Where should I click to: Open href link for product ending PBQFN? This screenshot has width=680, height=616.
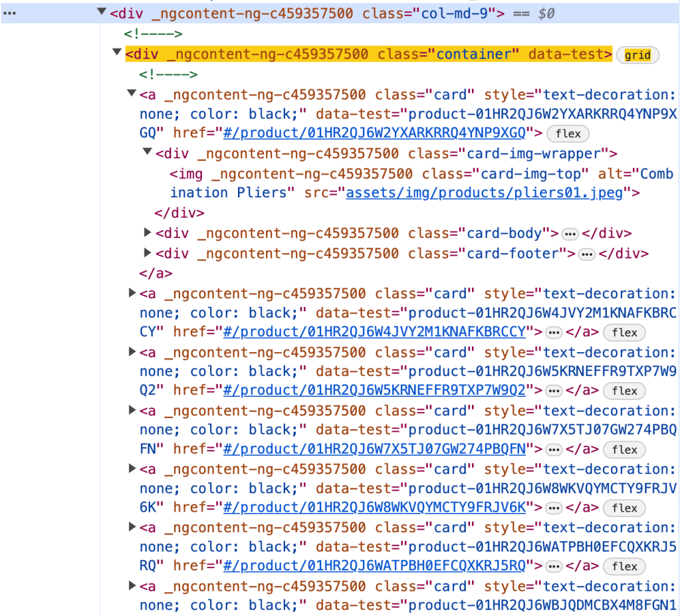pos(374,449)
